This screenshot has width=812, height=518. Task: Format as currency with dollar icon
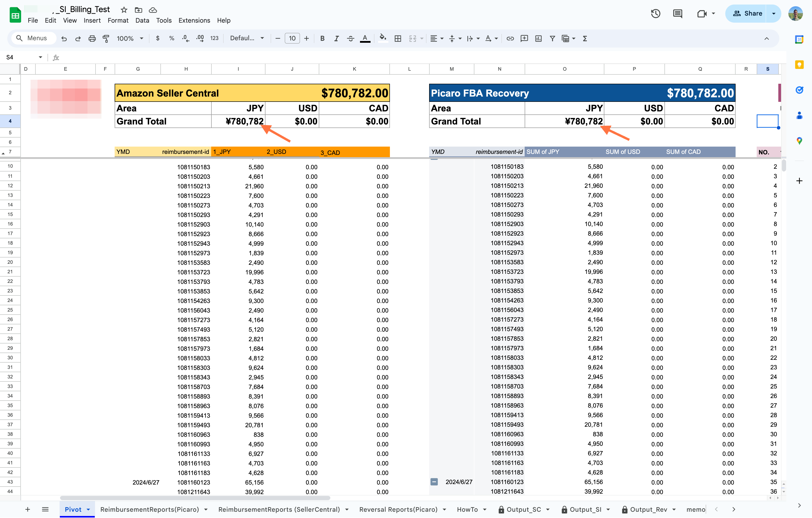pyautogui.click(x=157, y=38)
